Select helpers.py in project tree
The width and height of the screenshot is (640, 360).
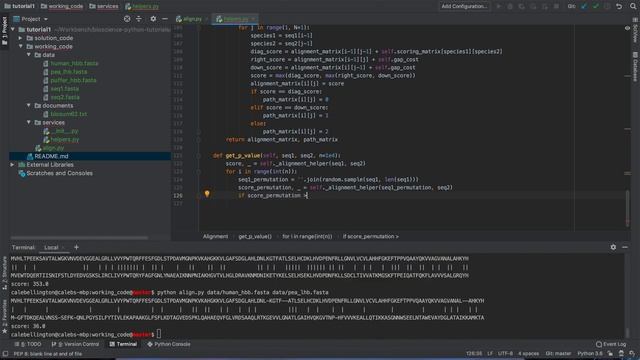click(x=64, y=140)
